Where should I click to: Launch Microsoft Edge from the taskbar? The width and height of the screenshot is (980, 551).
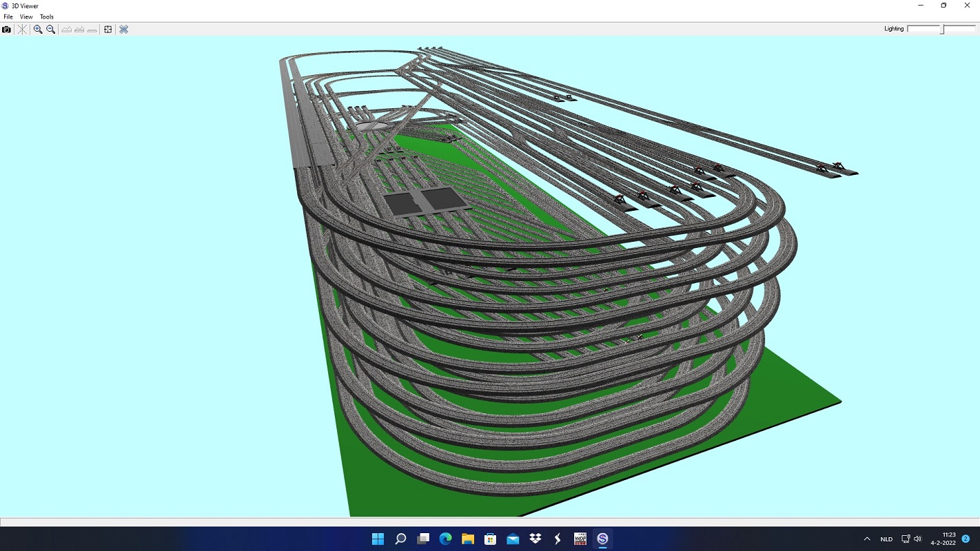point(445,539)
